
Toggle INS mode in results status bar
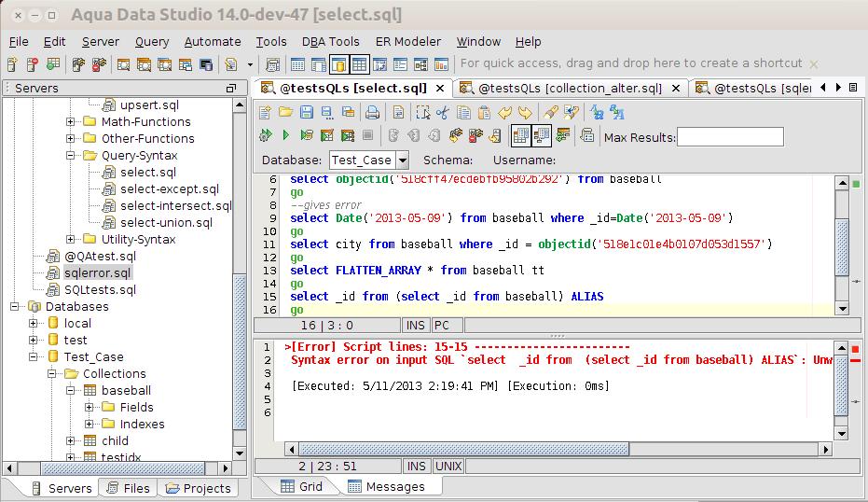coord(416,466)
